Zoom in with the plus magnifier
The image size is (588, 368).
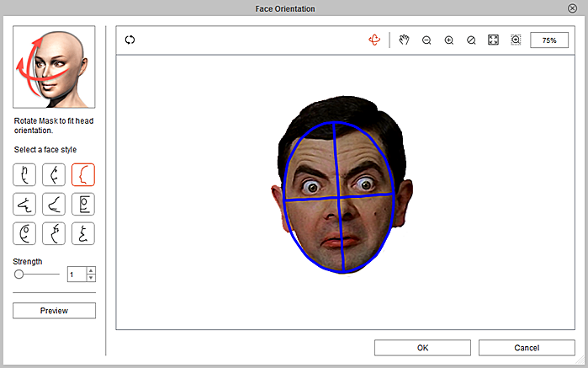[x=449, y=40]
